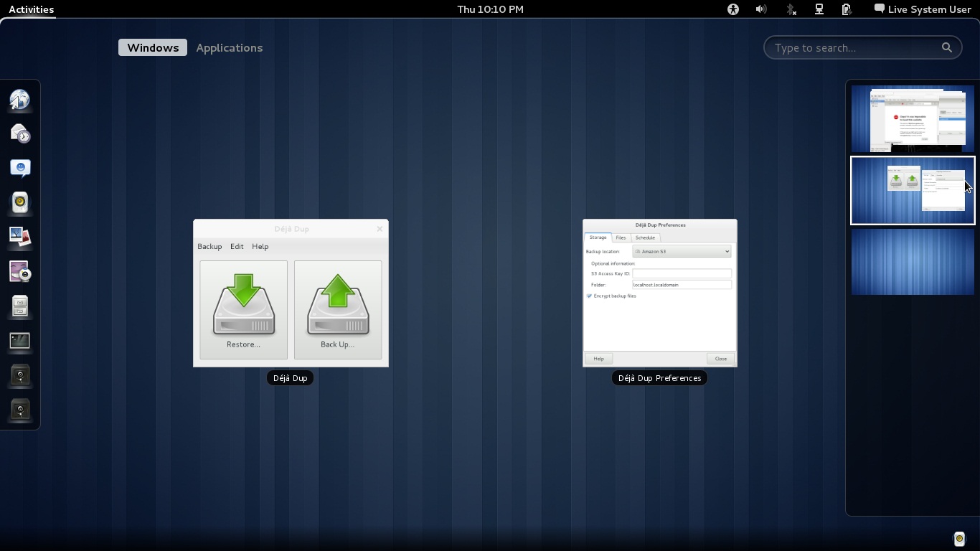This screenshot has width=980, height=551.
Task: Open the Schedule tab in Preferences
Action: (645, 237)
